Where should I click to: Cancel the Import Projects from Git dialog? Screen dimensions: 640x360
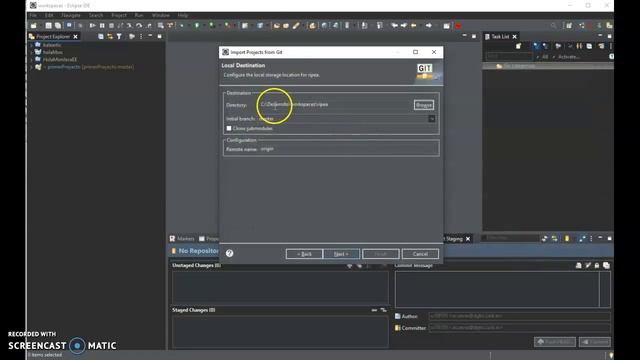(x=420, y=254)
